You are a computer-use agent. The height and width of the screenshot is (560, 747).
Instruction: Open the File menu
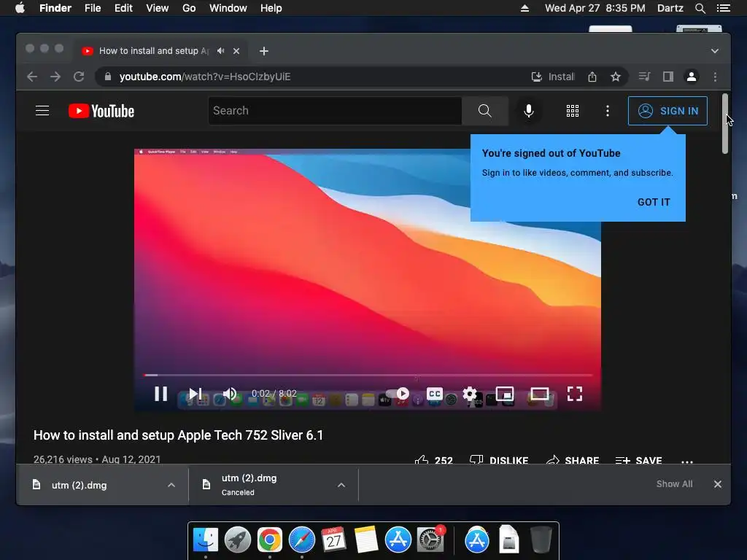[93, 8]
